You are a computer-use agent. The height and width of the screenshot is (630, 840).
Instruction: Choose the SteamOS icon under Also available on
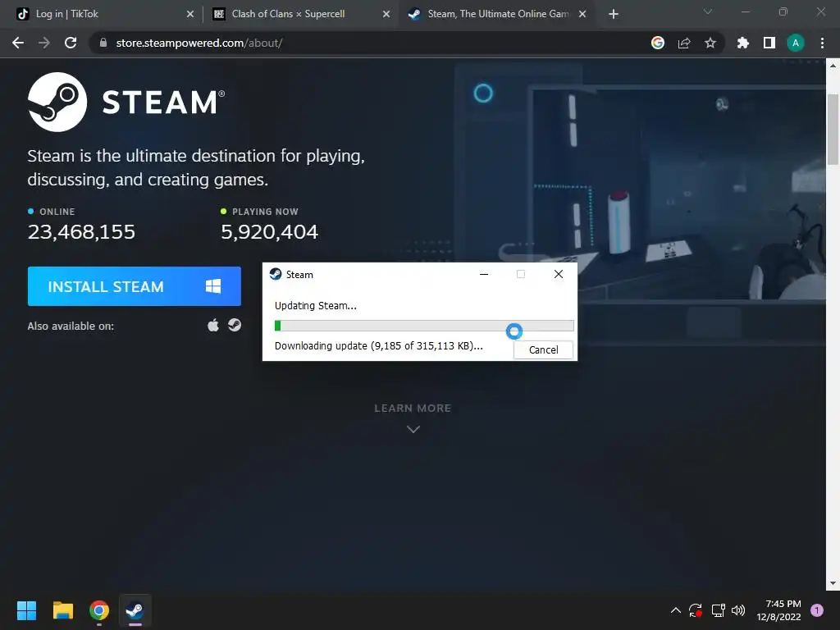pyautogui.click(x=235, y=325)
